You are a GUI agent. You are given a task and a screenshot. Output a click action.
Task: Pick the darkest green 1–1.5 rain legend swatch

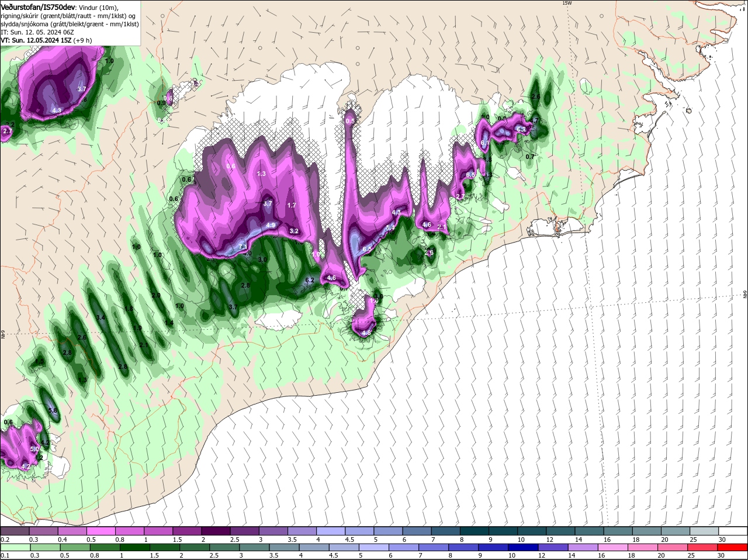pos(135,547)
